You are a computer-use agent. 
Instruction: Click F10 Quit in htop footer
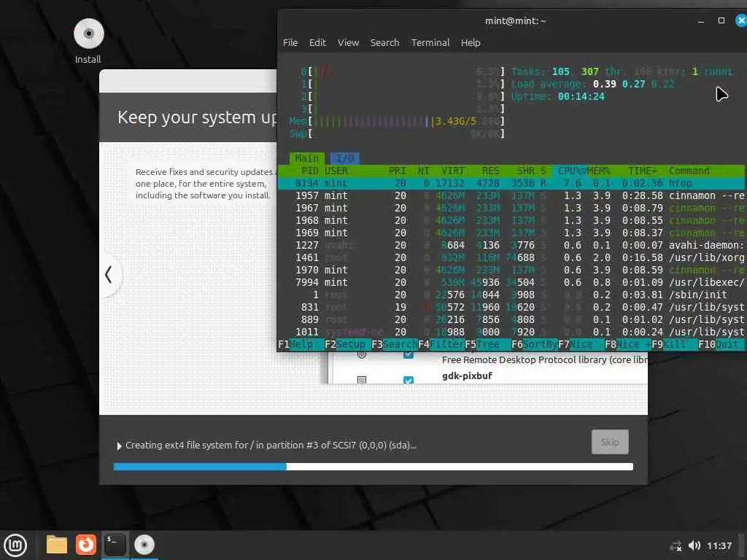pos(720,344)
